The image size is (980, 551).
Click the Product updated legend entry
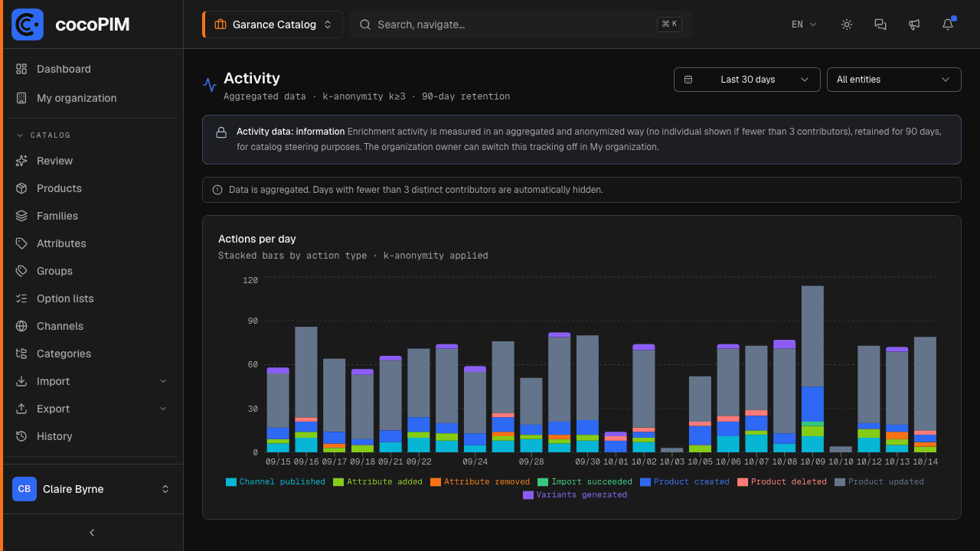[879, 482]
